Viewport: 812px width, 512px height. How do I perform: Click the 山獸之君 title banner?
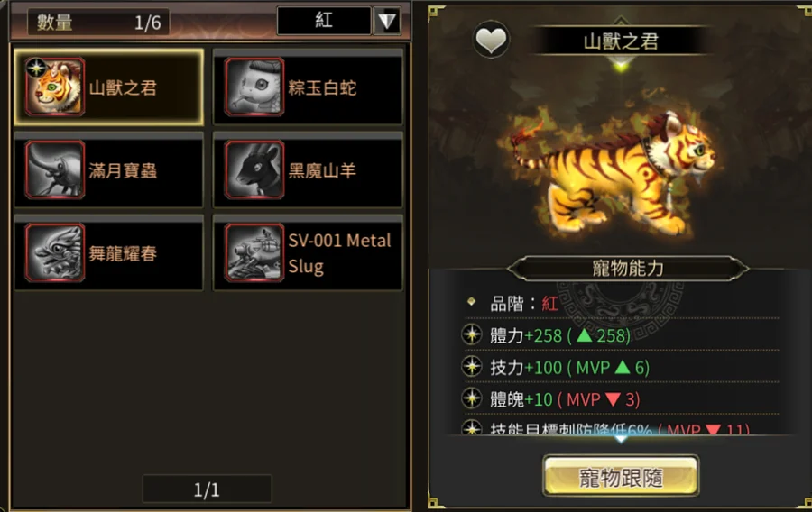coord(621,41)
